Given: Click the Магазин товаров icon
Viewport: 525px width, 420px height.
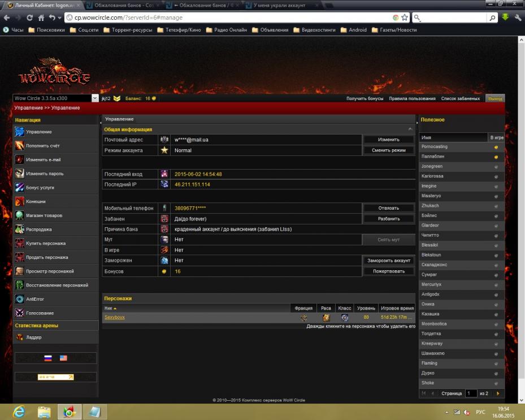Looking at the screenshot, I should 20,215.
